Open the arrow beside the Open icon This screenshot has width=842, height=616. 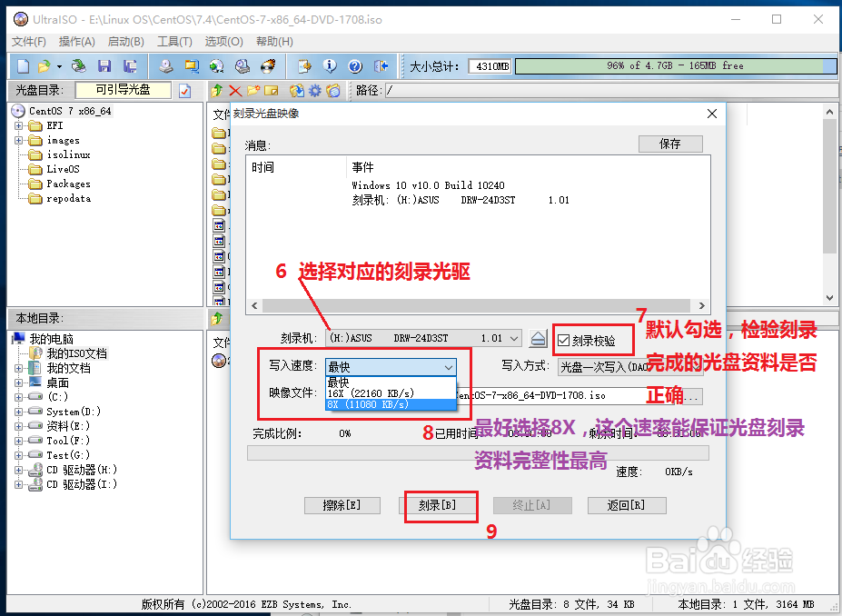59,66
